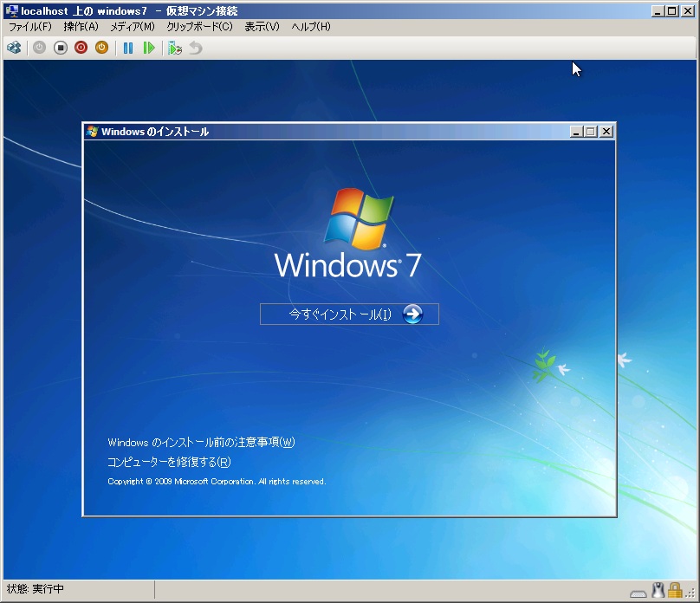Click the blue arrow on install button

tap(412, 314)
